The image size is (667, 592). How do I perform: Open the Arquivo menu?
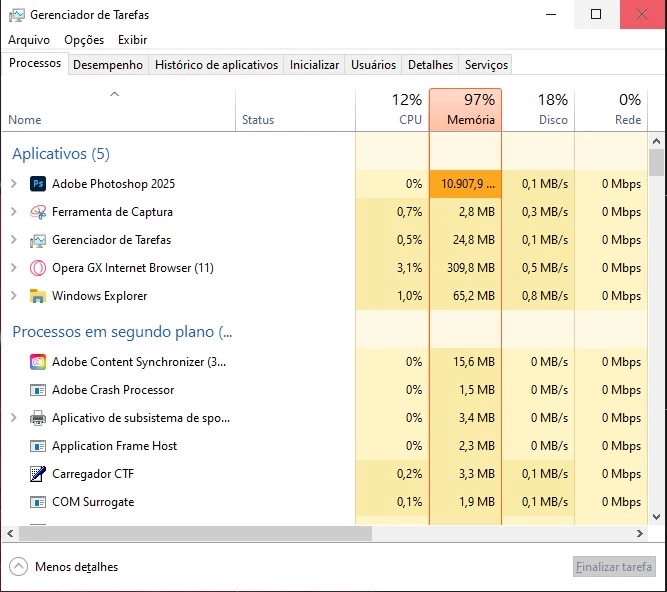(x=29, y=40)
